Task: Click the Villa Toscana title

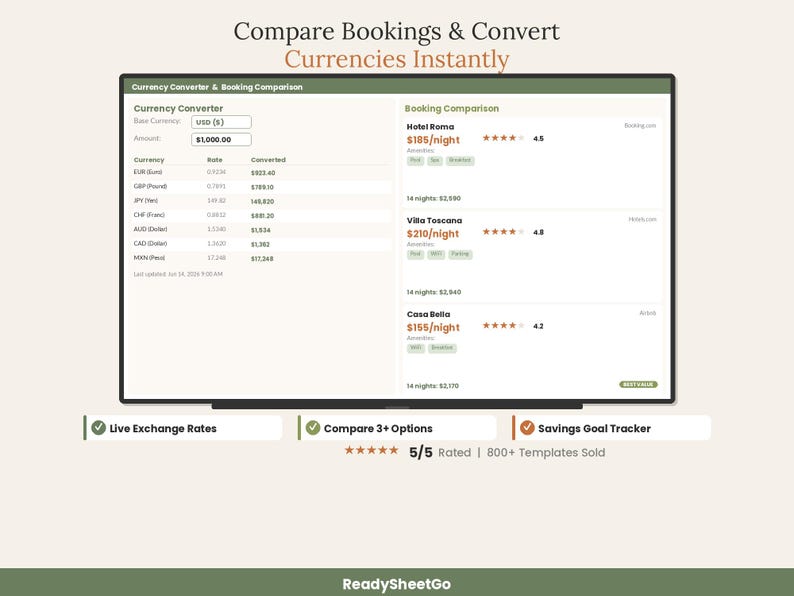Action: pos(434,220)
